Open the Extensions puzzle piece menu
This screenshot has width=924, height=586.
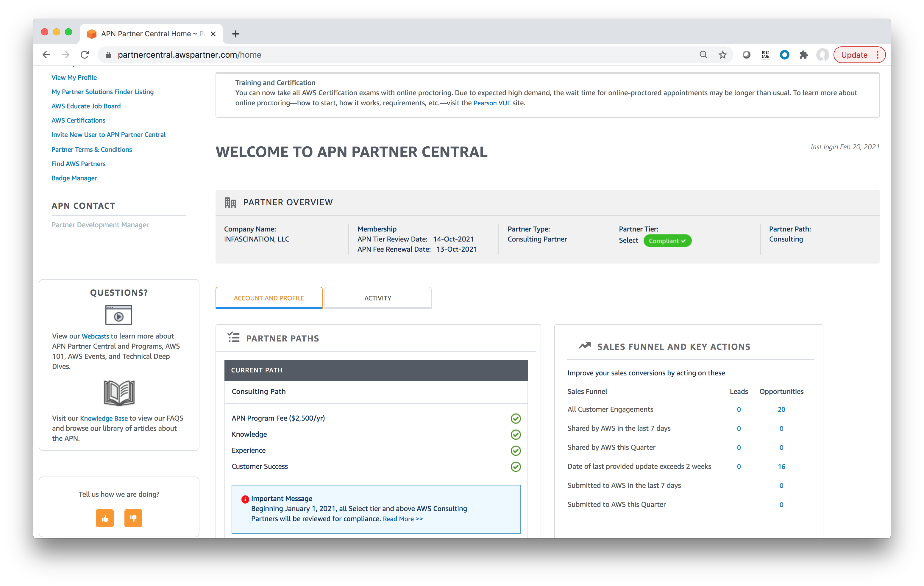803,55
